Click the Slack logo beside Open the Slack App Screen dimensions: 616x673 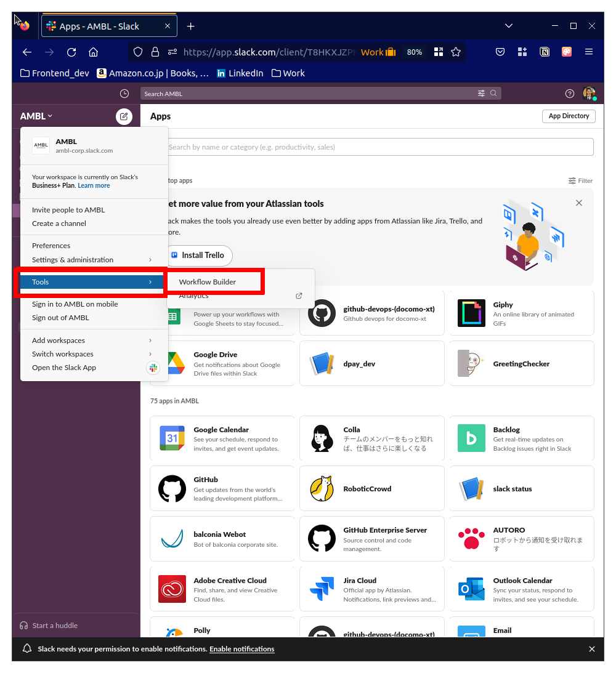pos(153,368)
